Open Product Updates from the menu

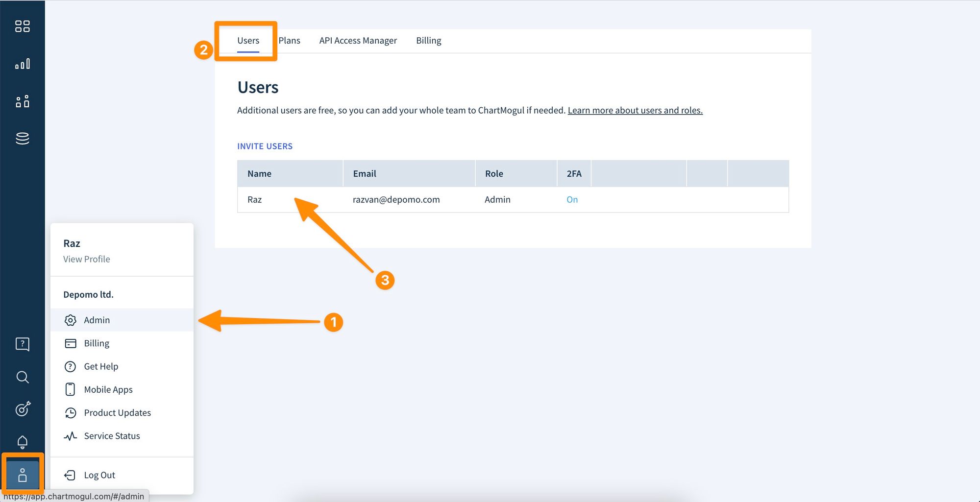(117, 412)
